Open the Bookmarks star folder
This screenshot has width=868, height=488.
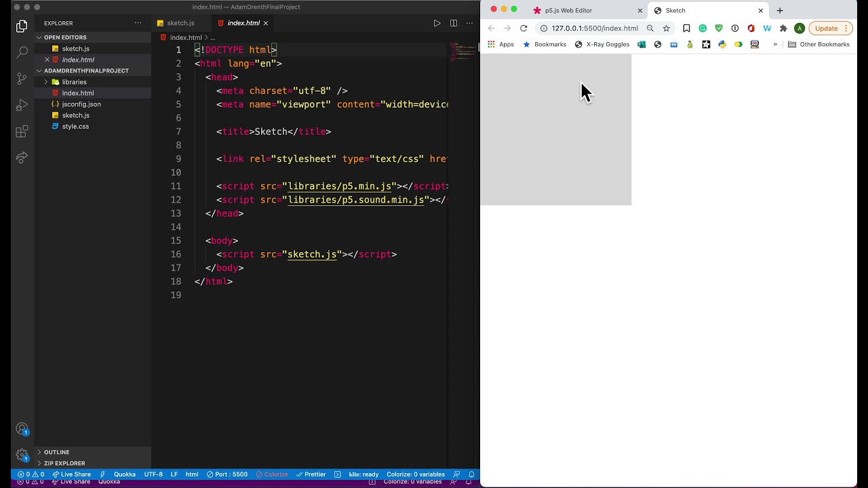(545, 45)
